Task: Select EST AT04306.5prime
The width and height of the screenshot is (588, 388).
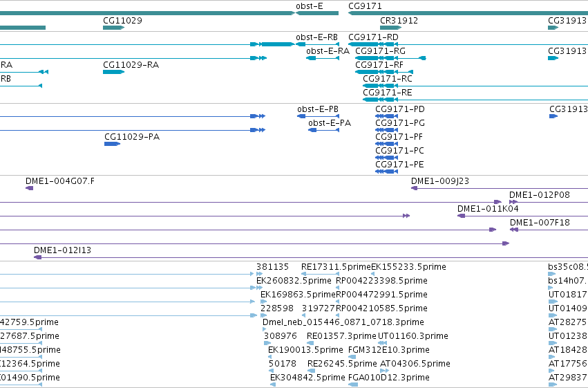Action: tap(384, 371)
